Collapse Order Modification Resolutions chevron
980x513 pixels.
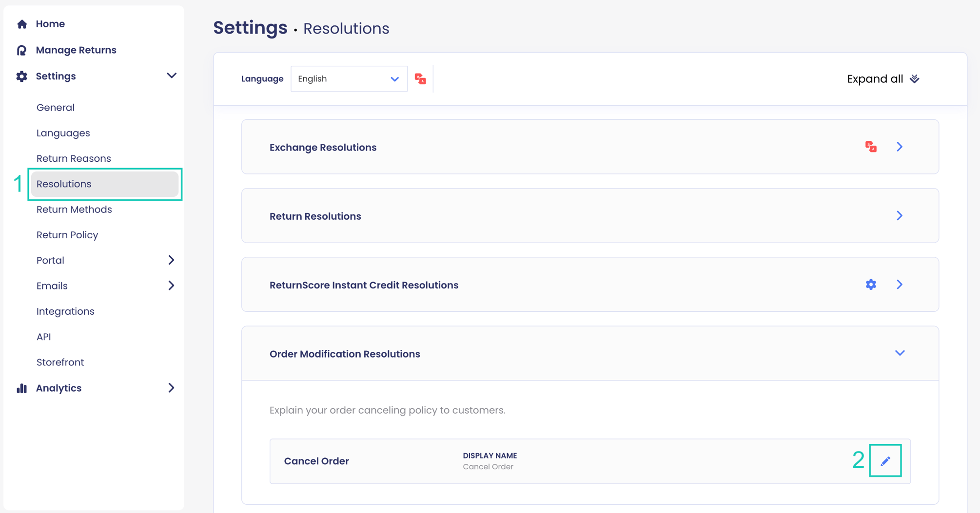pyautogui.click(x=900, y=353)
